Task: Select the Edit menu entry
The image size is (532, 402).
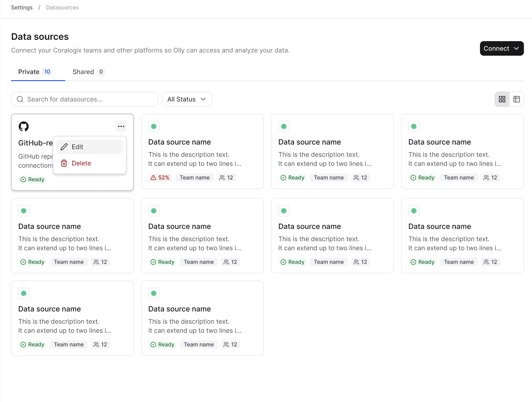Action: pos(77,147)
